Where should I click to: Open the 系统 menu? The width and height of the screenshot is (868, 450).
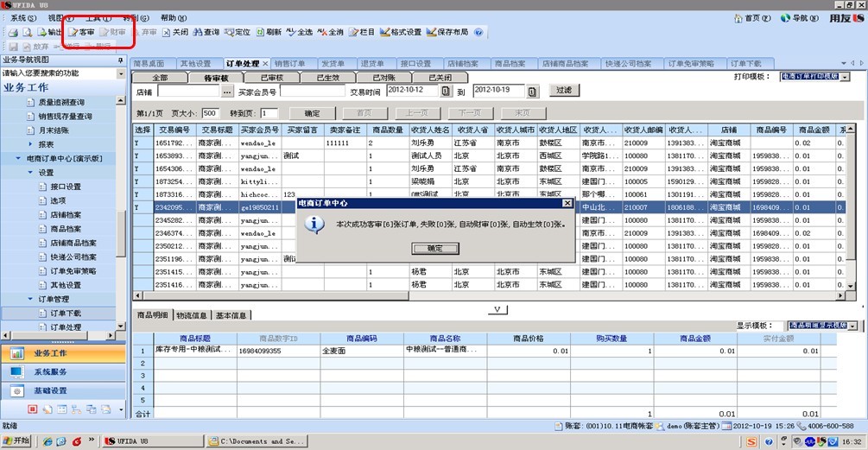[x=22, y=18]
